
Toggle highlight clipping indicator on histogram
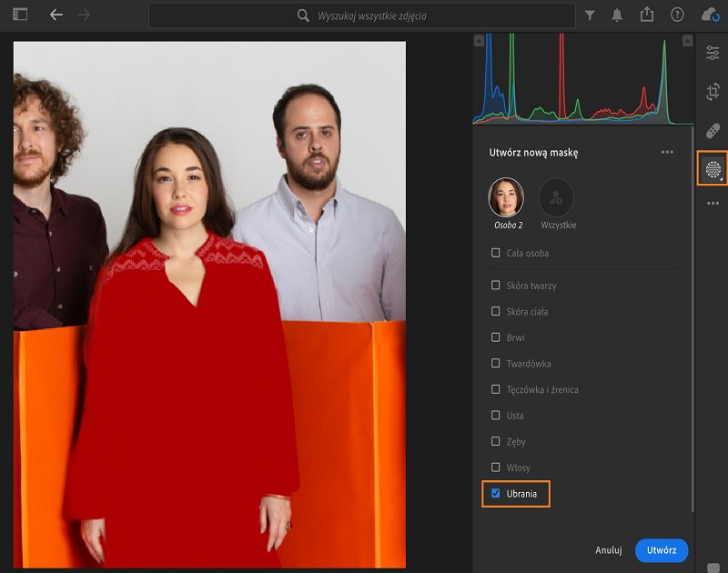[x=688, y=41]
